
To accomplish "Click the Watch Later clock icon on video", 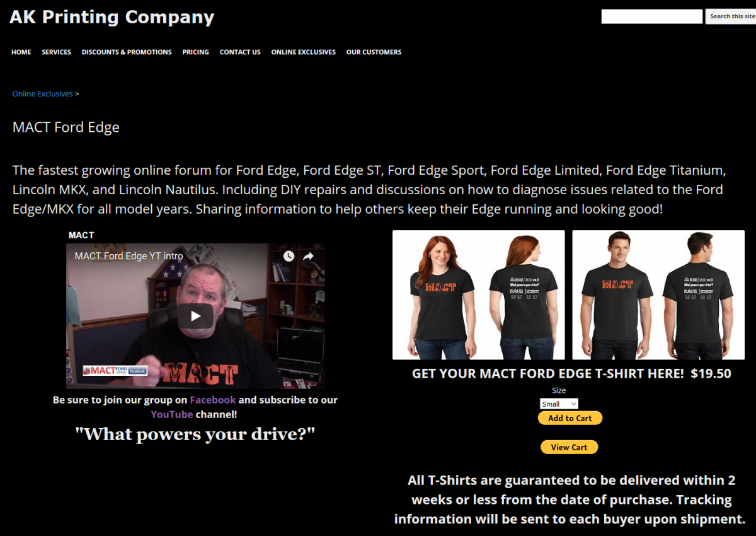I will point(289,256).
